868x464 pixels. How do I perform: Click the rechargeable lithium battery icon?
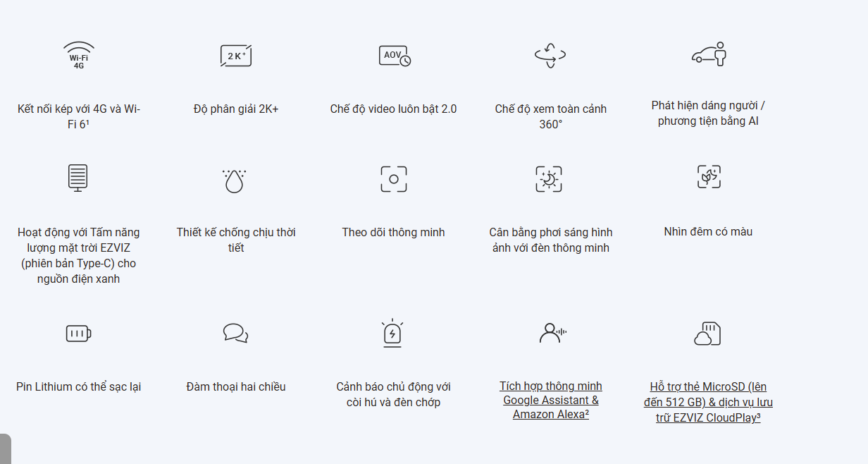tap(78, 334)
